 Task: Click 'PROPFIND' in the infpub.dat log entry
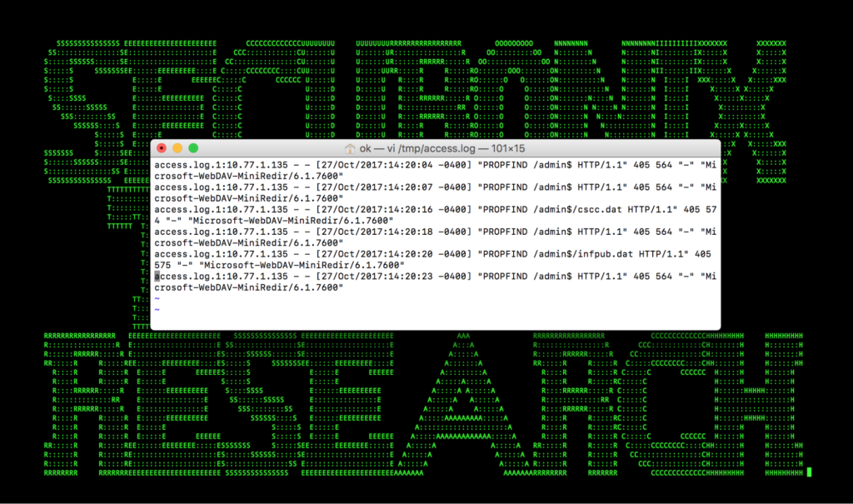click(x=506, y=254)
